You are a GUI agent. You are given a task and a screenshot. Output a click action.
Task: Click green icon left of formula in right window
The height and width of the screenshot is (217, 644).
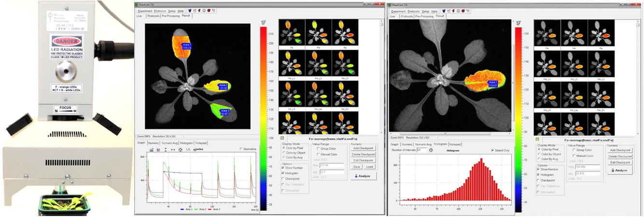[537, 139]
